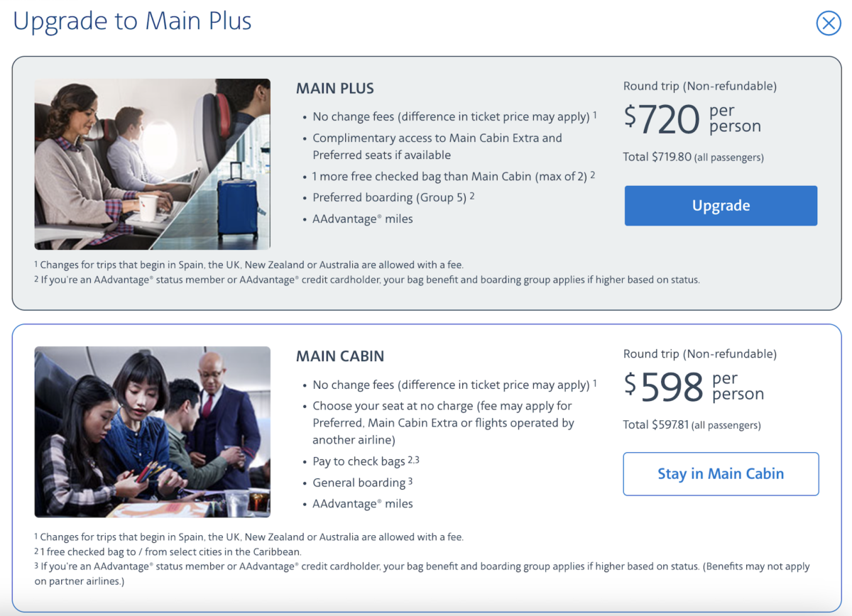Click the Main Cabin passengers photo
852x616 pixels.
[x=152, y=431]
